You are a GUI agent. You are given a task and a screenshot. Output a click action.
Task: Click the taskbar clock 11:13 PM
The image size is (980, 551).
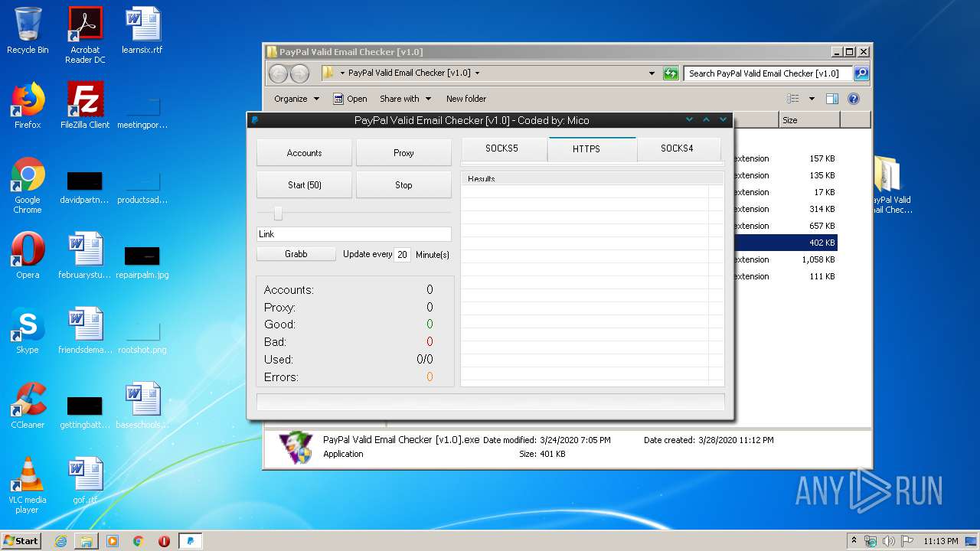940,541
